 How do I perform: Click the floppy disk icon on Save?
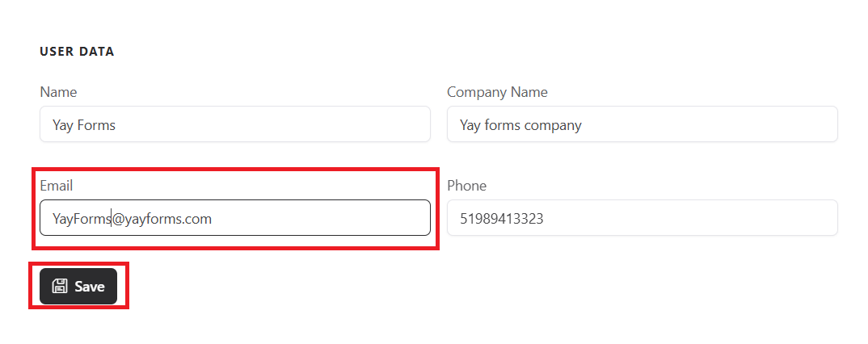pyautogui.click(x=60, y=286)
